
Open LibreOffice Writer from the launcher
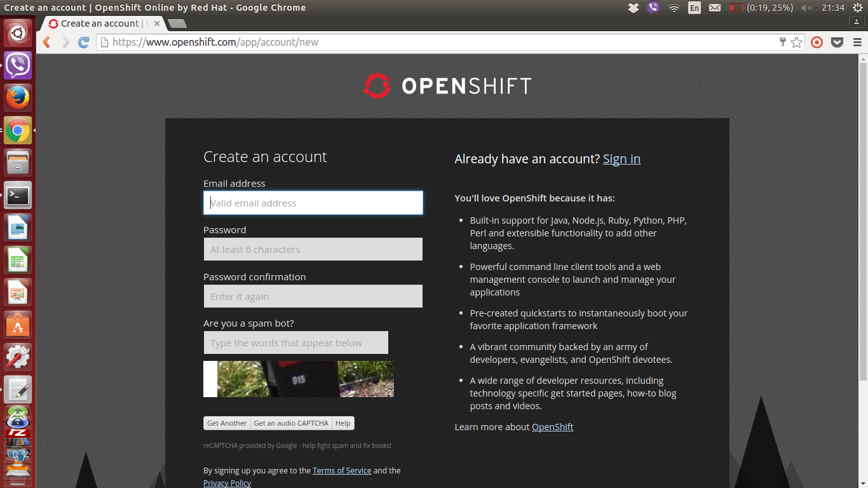coord(18,227)
